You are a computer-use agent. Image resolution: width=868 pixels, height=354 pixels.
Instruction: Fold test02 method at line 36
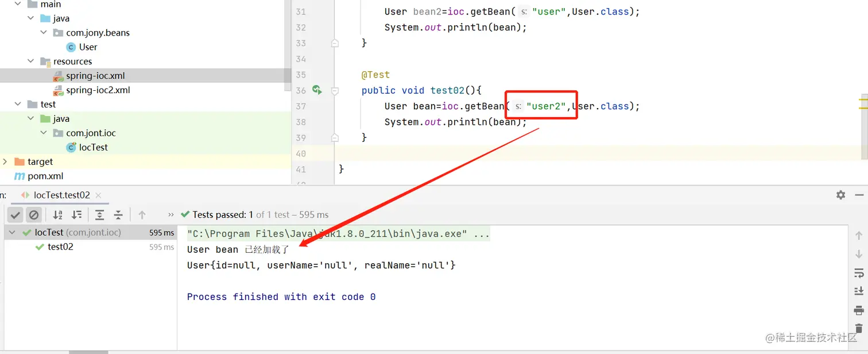(335, 91)
